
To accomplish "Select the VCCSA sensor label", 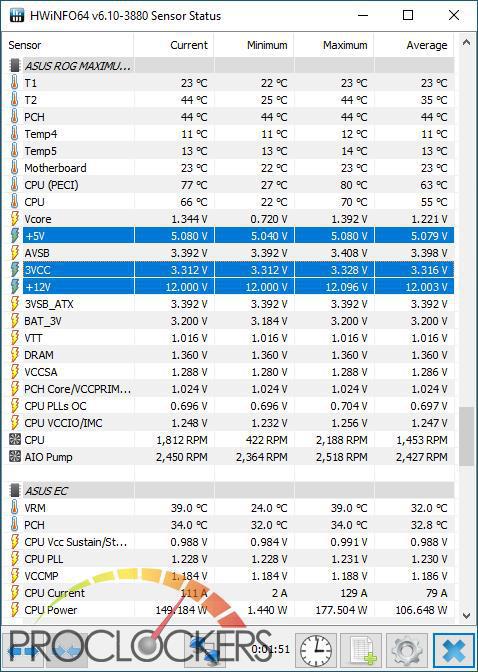I will 41,372.
